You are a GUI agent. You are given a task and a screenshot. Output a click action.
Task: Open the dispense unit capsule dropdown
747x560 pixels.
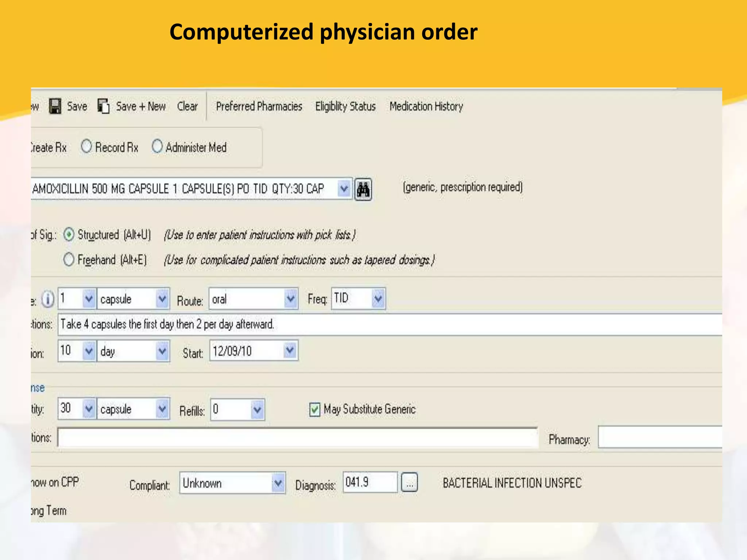click(x=162, y=409)
